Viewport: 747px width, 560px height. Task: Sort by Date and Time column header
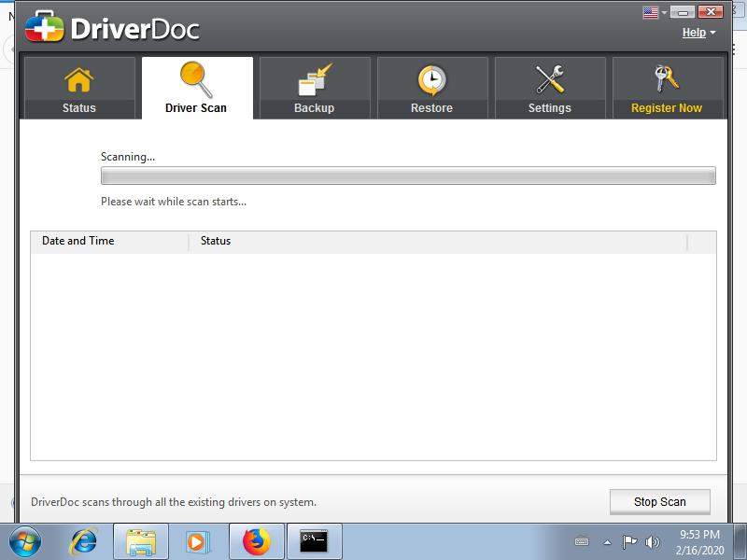click(x=109, y=241)
